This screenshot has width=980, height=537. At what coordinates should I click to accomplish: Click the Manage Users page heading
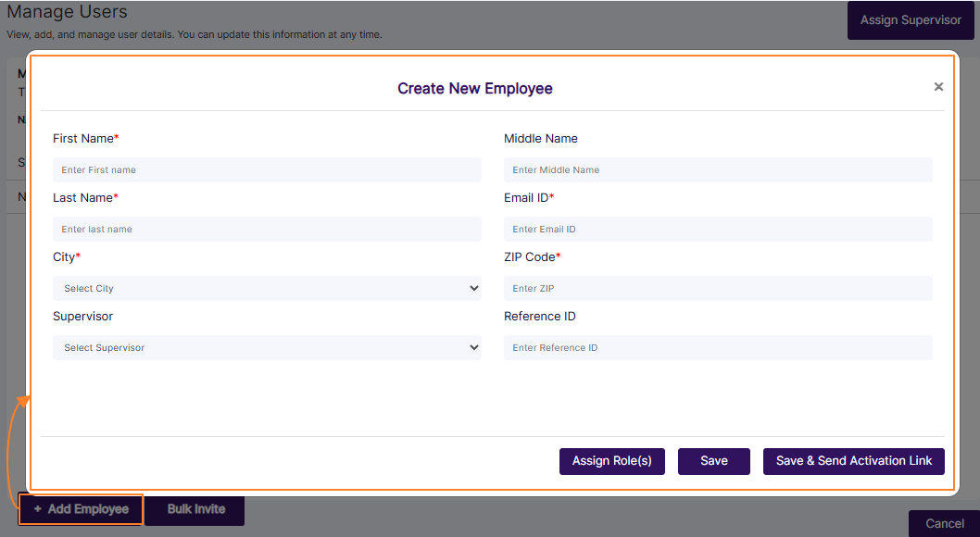pos(67,12)
